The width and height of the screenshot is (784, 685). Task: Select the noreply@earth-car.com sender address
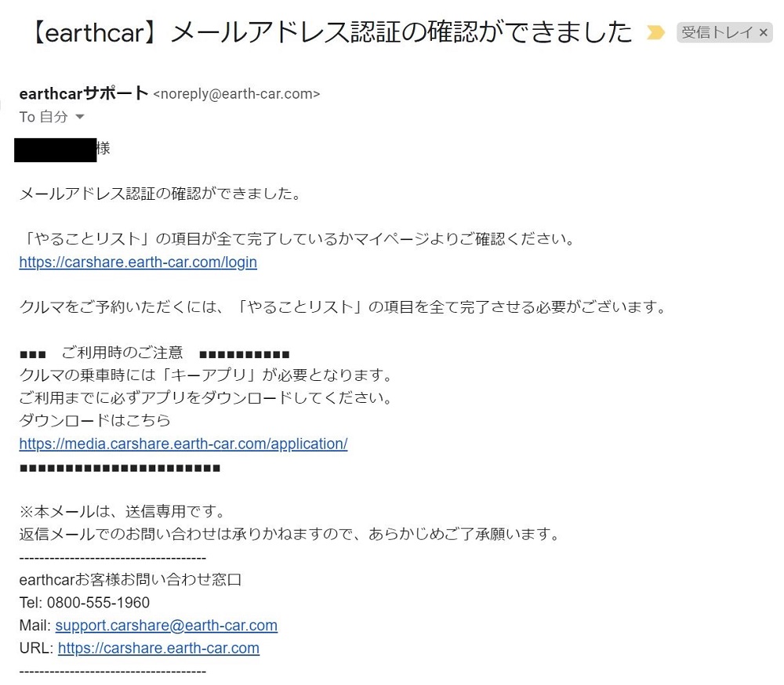(237, 94)
